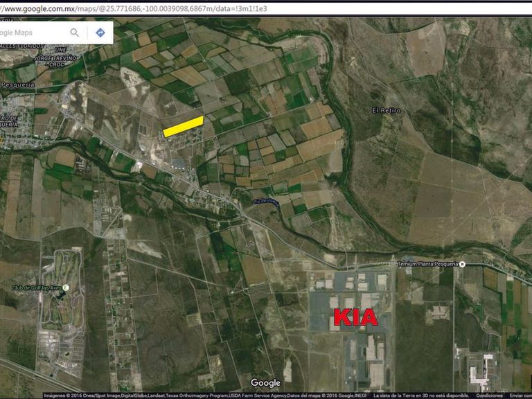Select the Ternium Planta Pesquería marker

point(462,264)
